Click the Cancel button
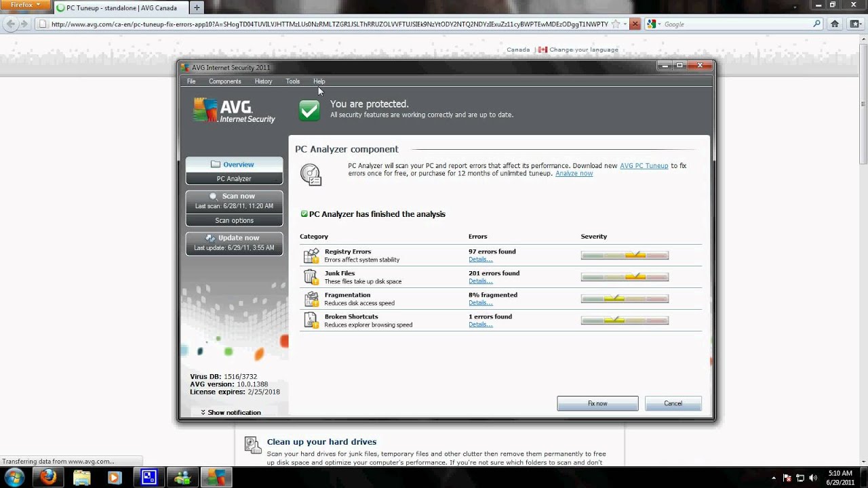Image resolution: width=868 pixels, height=488 pixels. click(673, 403)
